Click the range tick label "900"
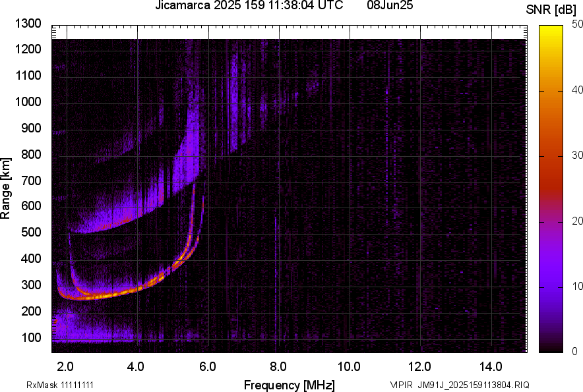Image resolution: width=583 pixels, height=392 pixels. click(31, 128)
